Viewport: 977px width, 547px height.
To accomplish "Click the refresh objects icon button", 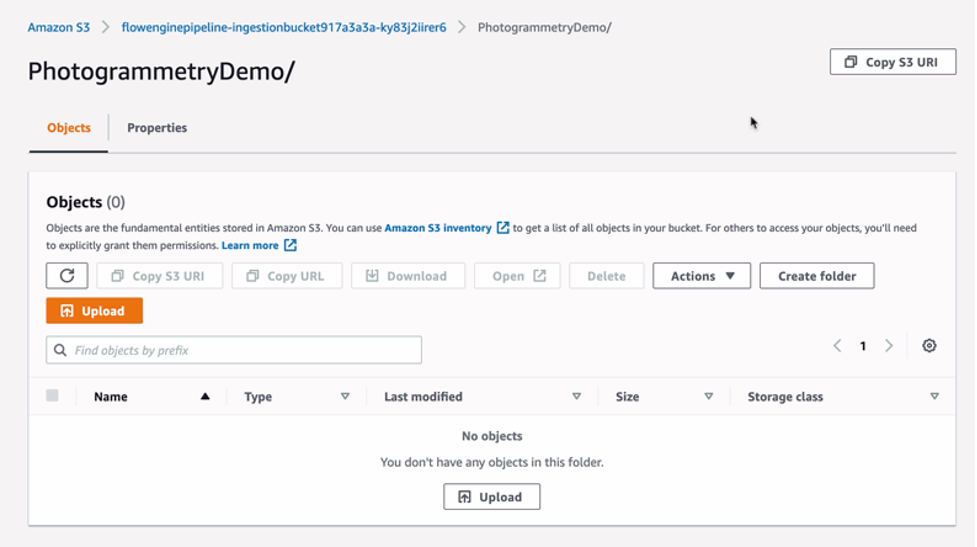I will tap(67, 275).
